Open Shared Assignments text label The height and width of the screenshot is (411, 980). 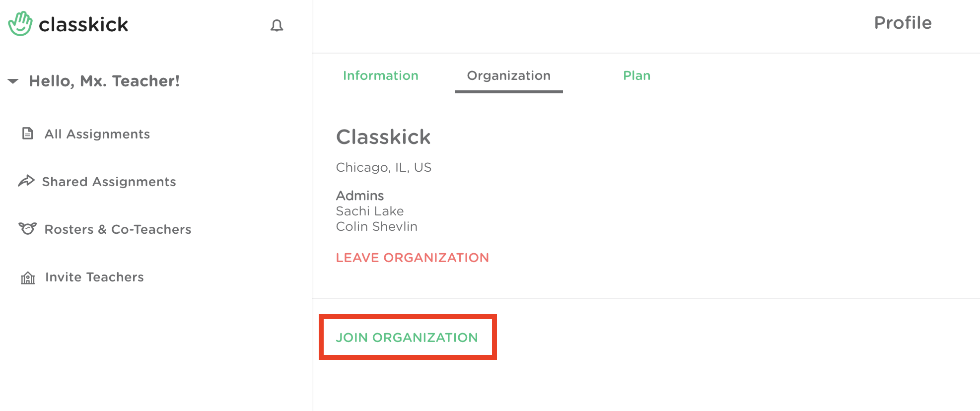point(109,182)
